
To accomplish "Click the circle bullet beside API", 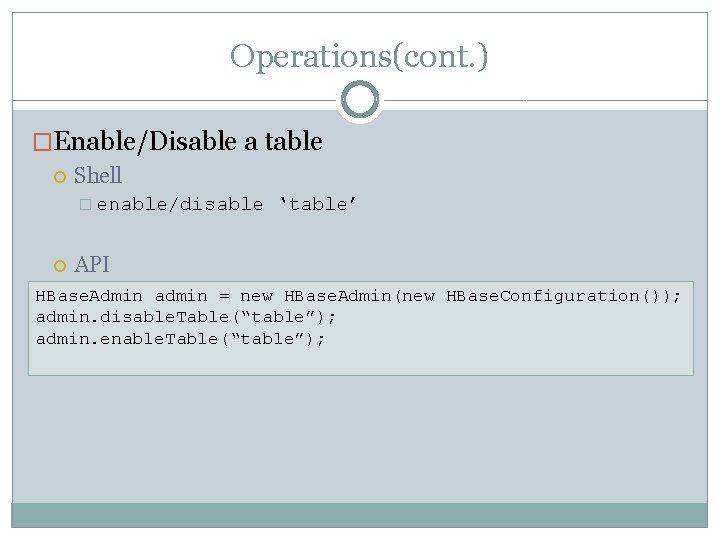I will [59, 266].
